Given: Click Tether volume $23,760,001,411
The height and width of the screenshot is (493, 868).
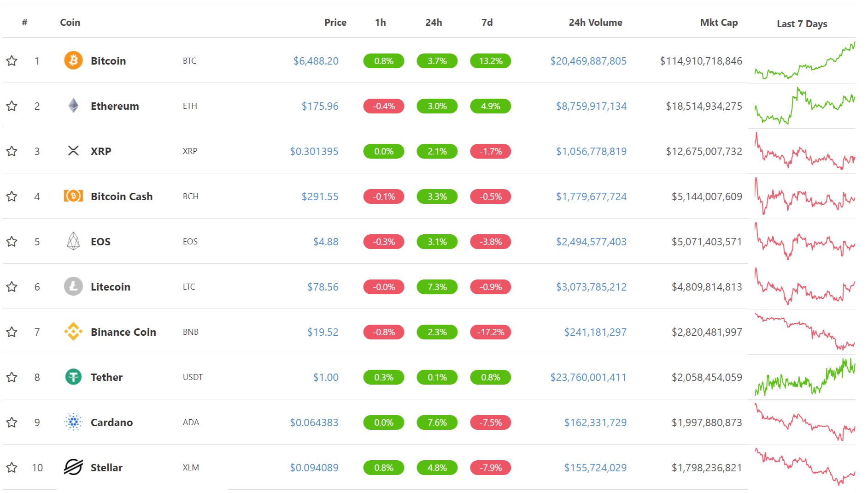Looking at the screenshot, I should [x=588, y=377].
